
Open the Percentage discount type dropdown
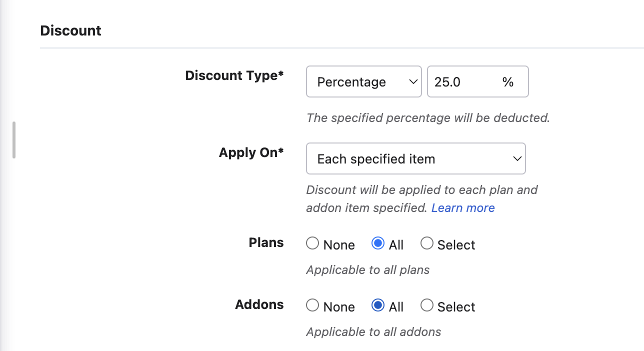point(363,82)
